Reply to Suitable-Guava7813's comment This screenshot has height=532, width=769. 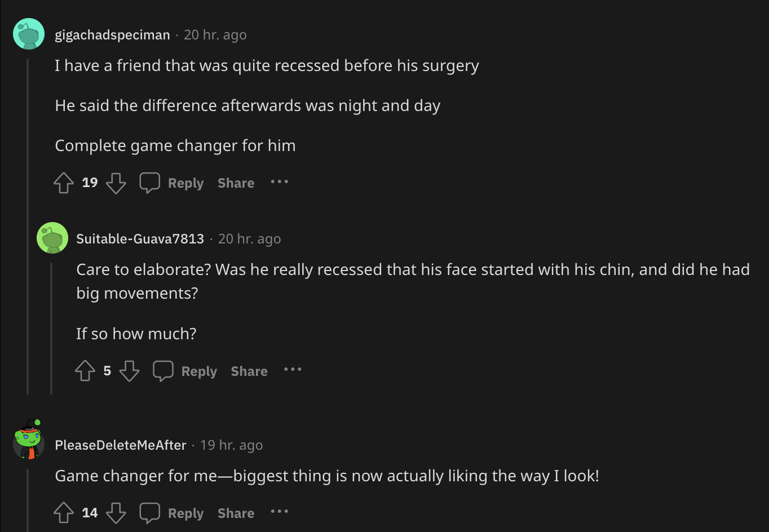(185, 371)
